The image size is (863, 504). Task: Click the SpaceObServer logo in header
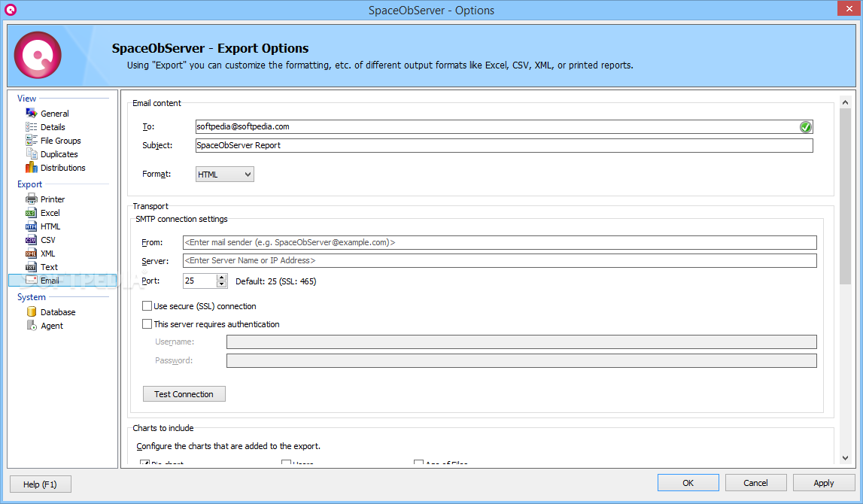tap(38, 55)
